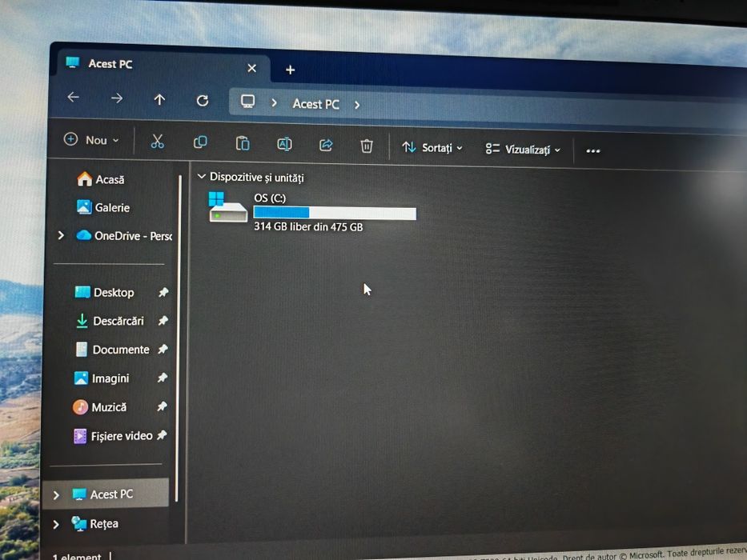Viewport: 747px width, 560px height.
Task: Close the Acest PC tab
Action: [x=252, y=68]
